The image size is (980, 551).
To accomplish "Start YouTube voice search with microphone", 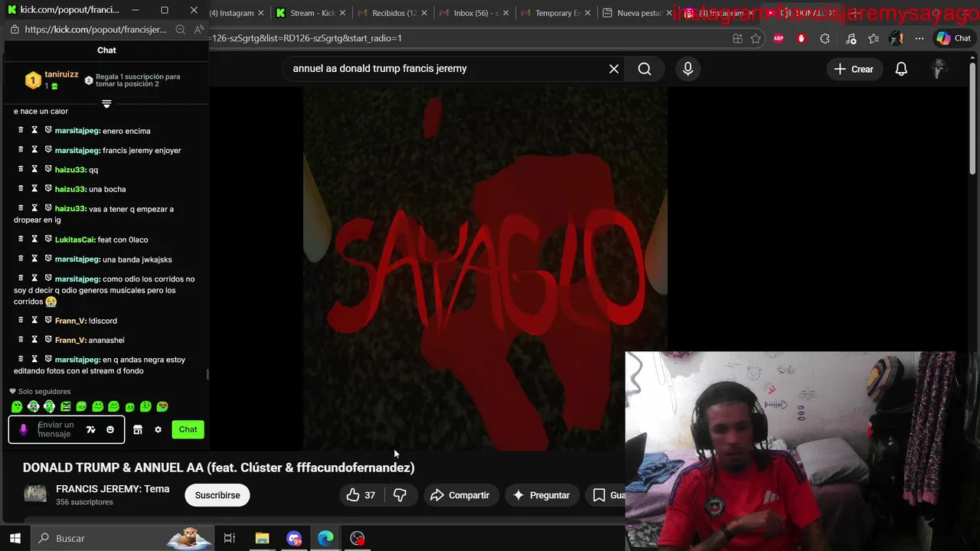I will 688,69.
